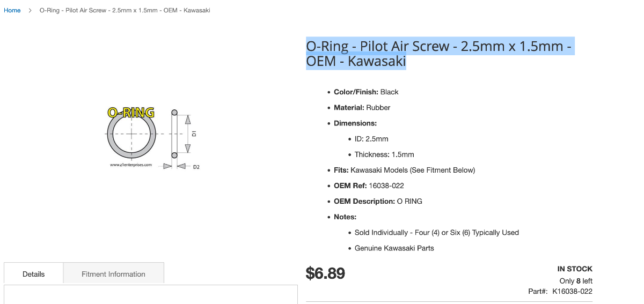Click the Genuine Kawasaki Parts note

click(394, 248)
